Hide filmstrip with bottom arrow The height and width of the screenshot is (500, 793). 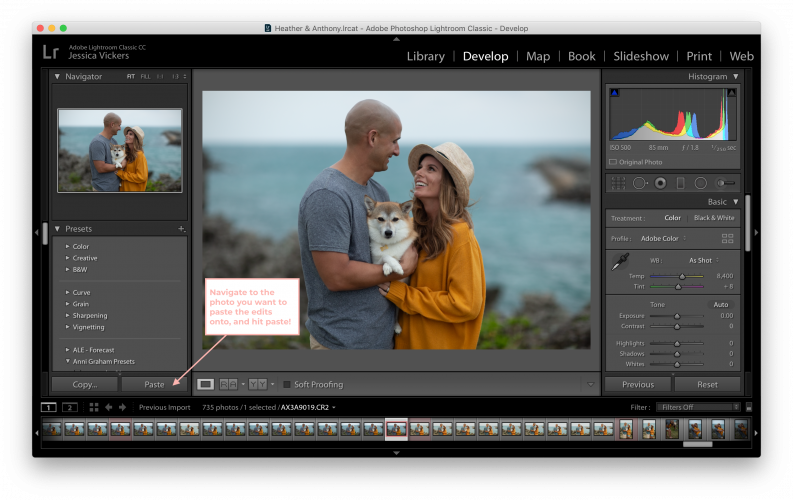tap(396, 453)
